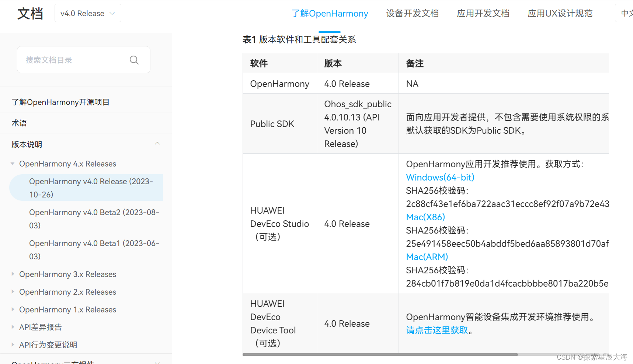Click the Ohos_sdk_public 4.0.10.13 version cell
This screenshot has height=364, width=633.
(358, 124)
